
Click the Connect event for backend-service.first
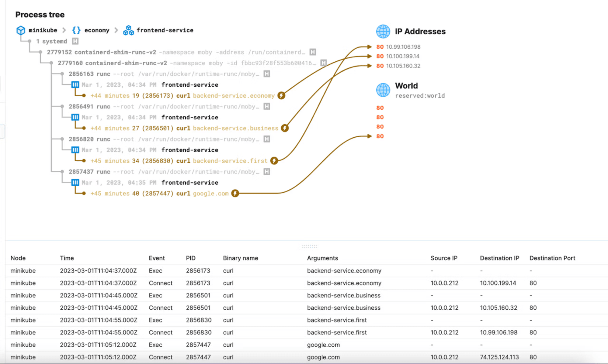point(161,332)
